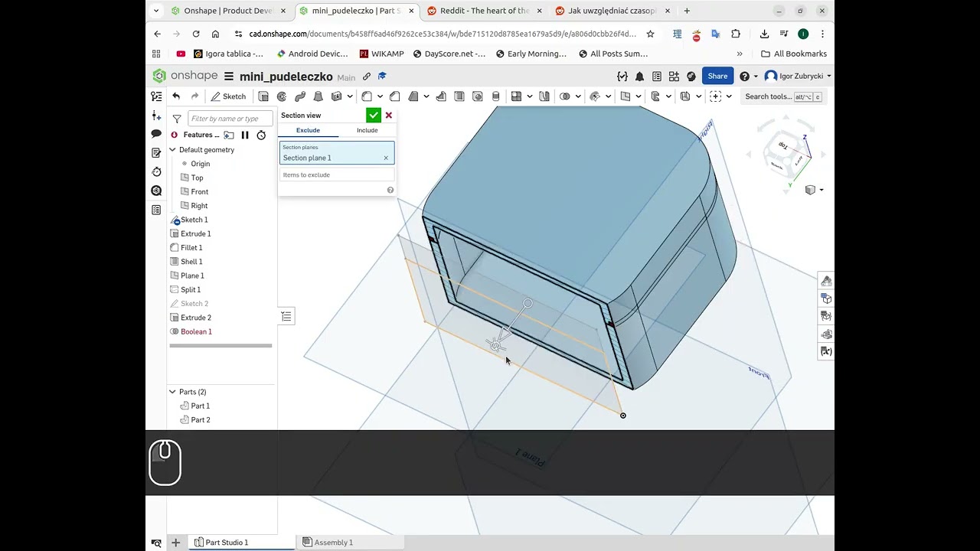Select the Extrude tool in the toolbar
Screen dimensions: 980x551
[x=263, y=96]
